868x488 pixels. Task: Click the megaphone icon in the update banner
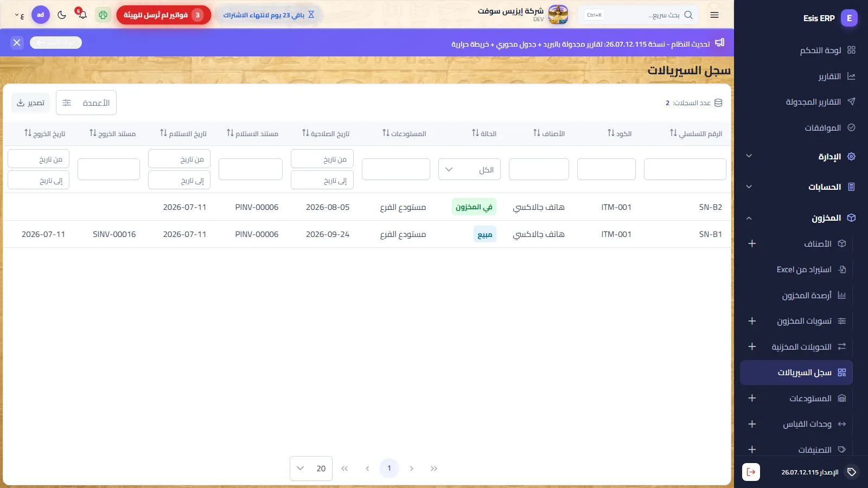tap(720, 42)
